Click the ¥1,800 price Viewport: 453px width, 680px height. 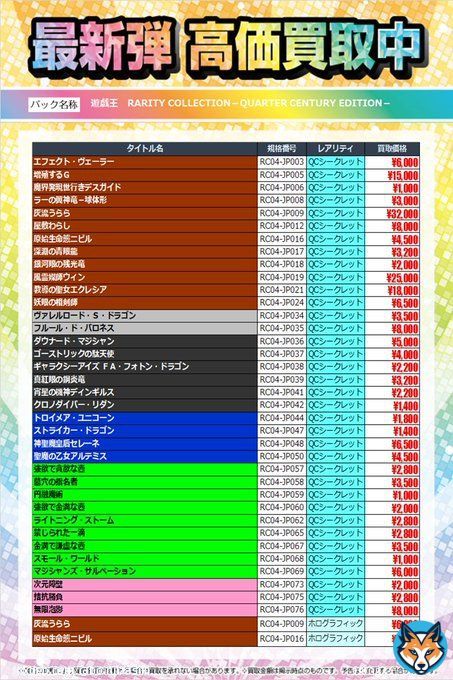(x=406, y=418)
